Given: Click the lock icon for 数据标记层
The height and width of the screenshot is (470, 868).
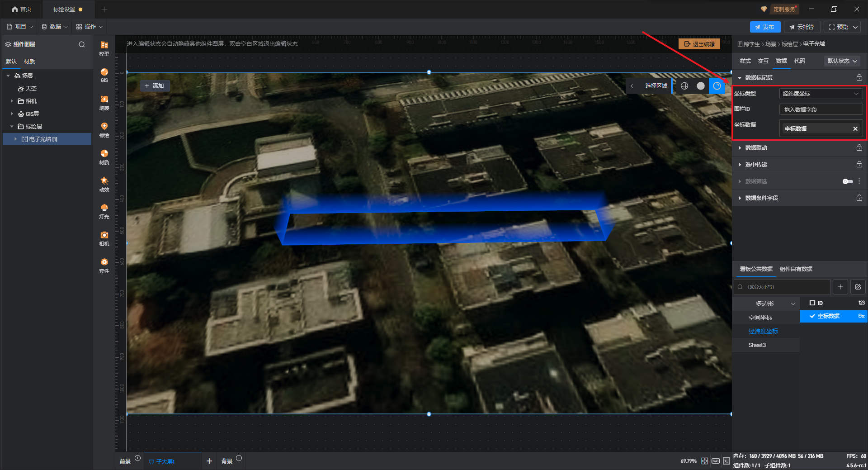Looking at the screenshot, I should click(859, 78).
